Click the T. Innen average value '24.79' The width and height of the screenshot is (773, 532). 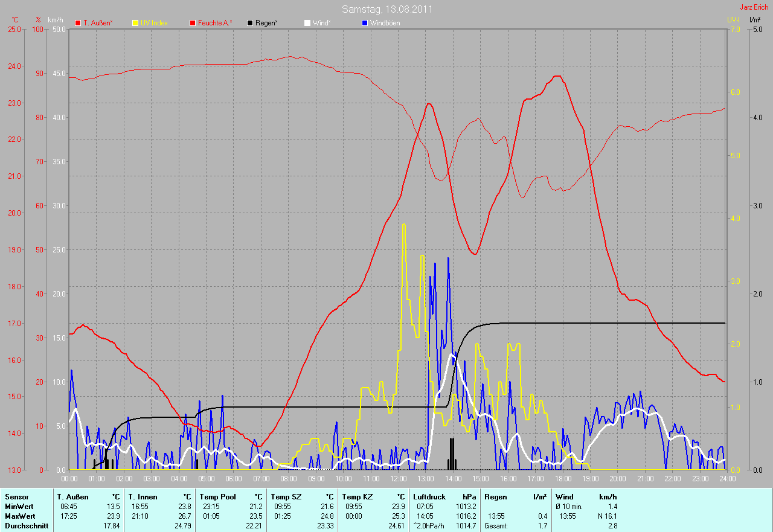pyautogui.click(x=182, y=526)
